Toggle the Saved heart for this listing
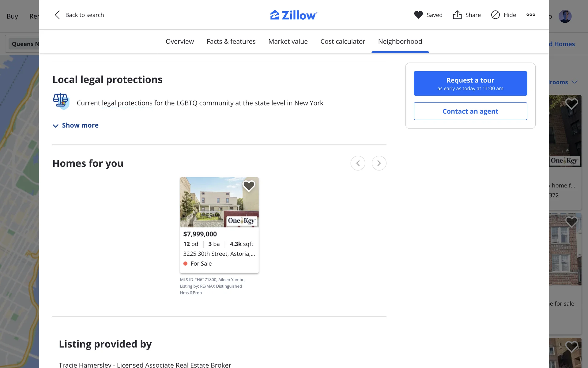Screen dimensions: 588x368 [x=418, y=15]
